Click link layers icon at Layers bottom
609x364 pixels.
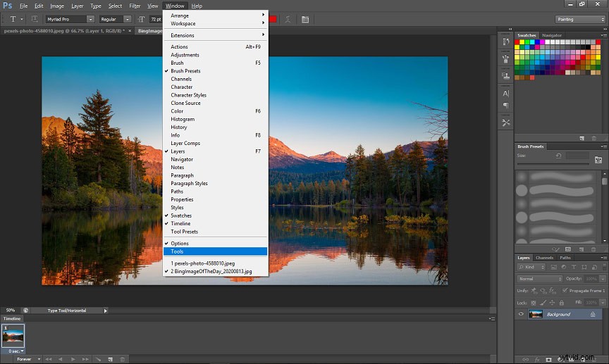[526, 360]
